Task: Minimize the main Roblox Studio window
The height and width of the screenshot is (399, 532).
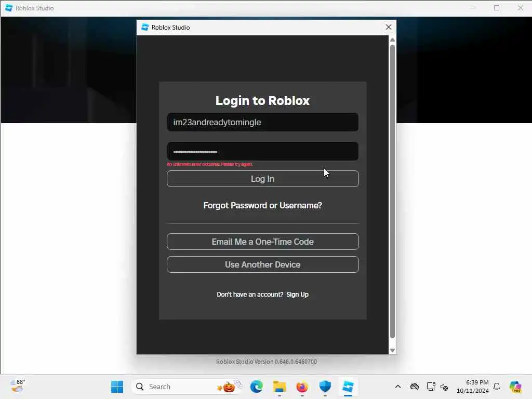Action: click(x=473, y=8)
